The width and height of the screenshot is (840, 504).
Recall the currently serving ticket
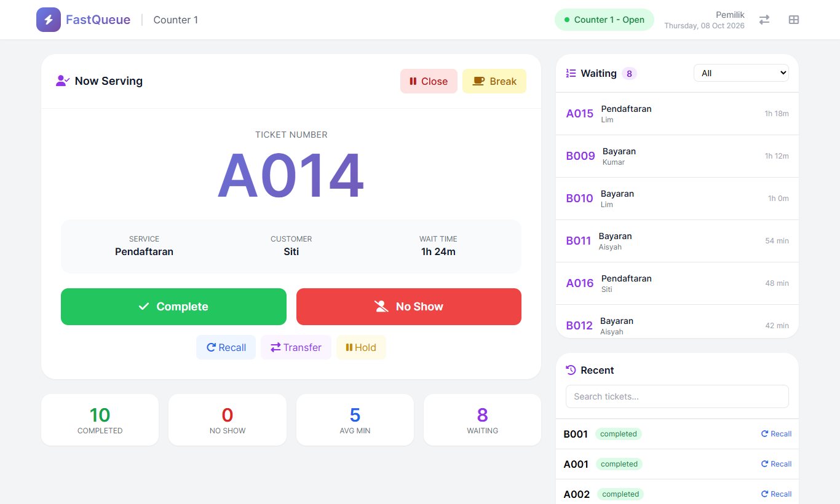[226, 347]
